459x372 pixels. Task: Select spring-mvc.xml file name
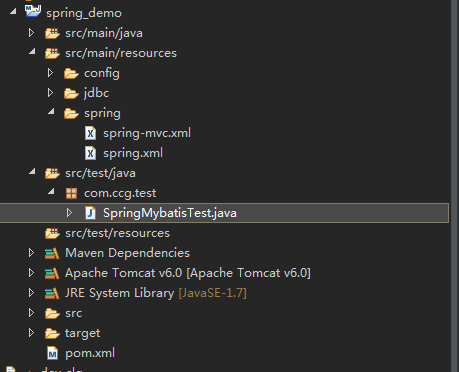[147, 133]
